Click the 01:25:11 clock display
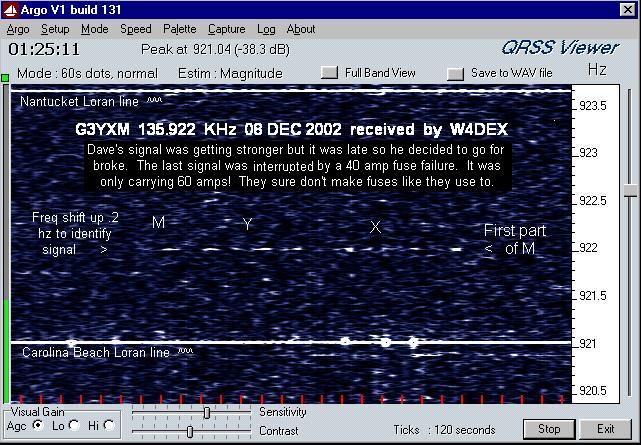 tap(44, 49)
